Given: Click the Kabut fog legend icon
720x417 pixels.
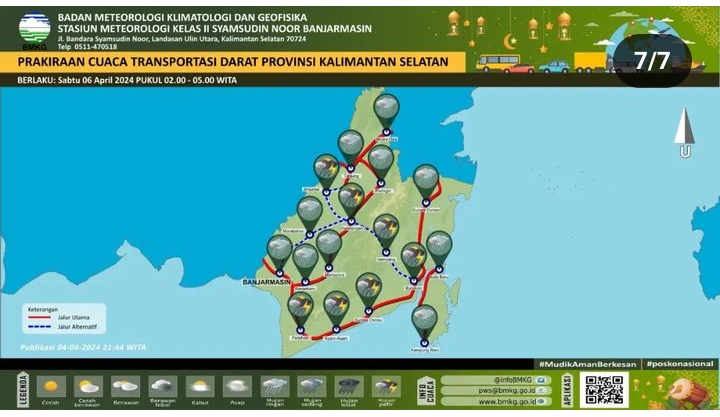Looking at the screenshot, I should tap(200, 386).
